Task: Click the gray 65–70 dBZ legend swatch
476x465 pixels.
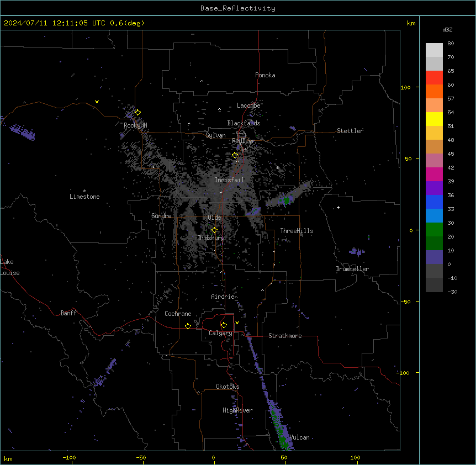Action: point(434,64)
